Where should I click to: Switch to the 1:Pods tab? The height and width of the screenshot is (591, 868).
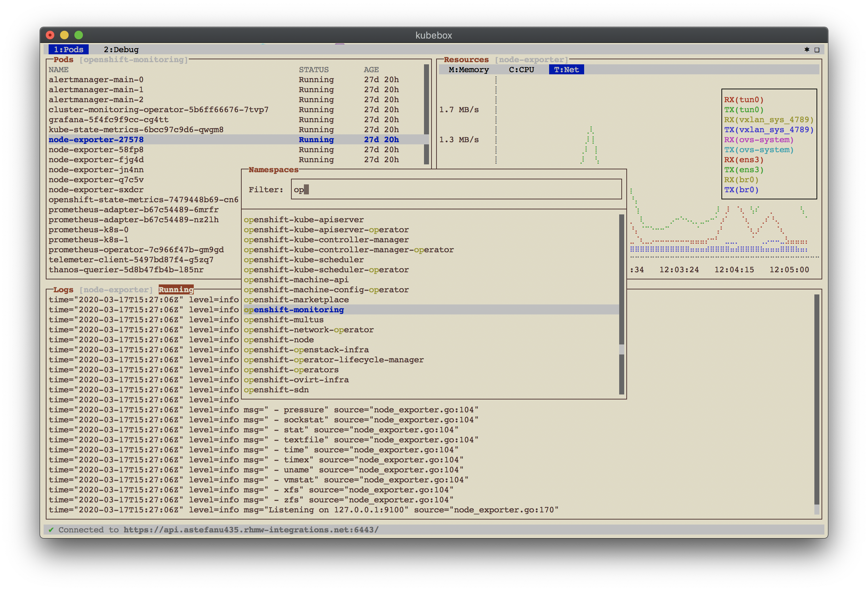(x=68, y=49)
